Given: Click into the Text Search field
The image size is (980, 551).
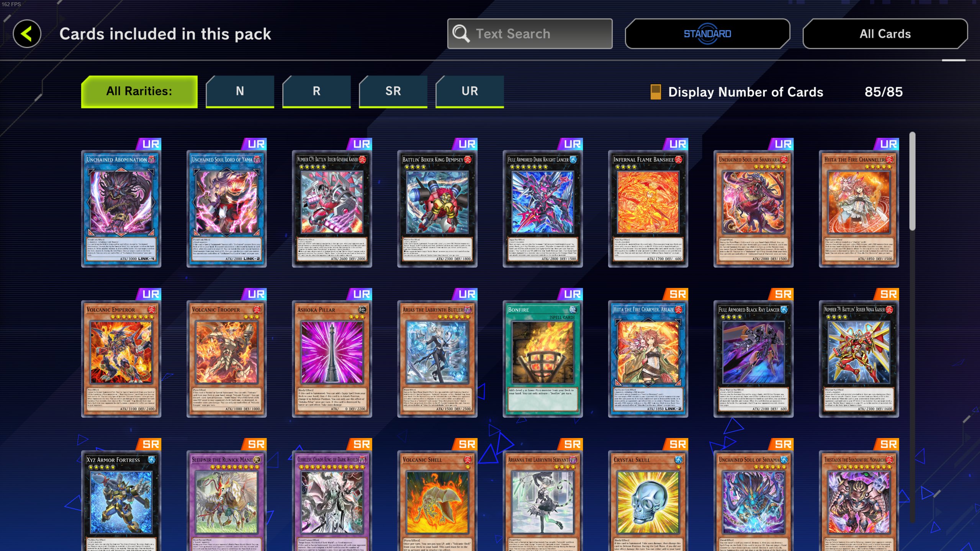Looking at the screenshot, I should pyautogui.click(x=530, y=34).
